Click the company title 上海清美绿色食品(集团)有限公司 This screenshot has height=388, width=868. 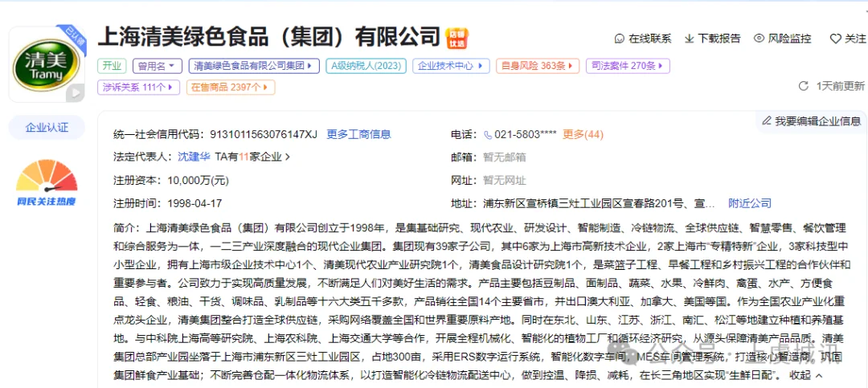tap(269, 37)
